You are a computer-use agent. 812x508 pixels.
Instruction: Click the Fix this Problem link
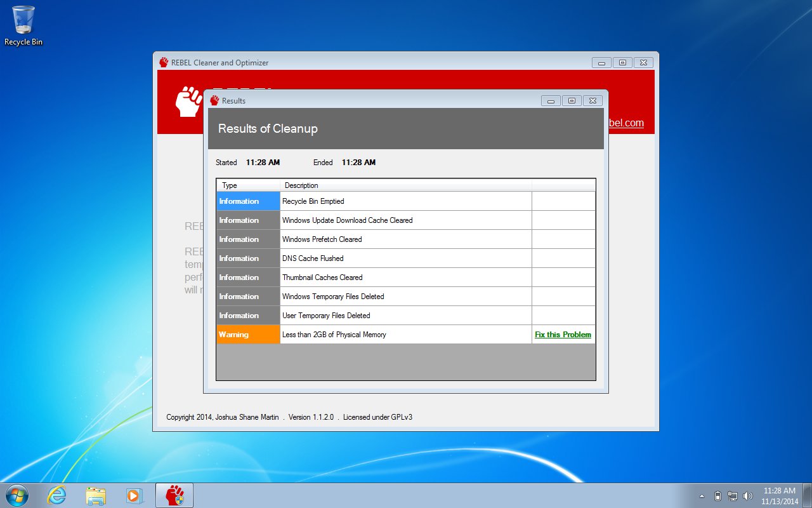click(x=562, y=334)
